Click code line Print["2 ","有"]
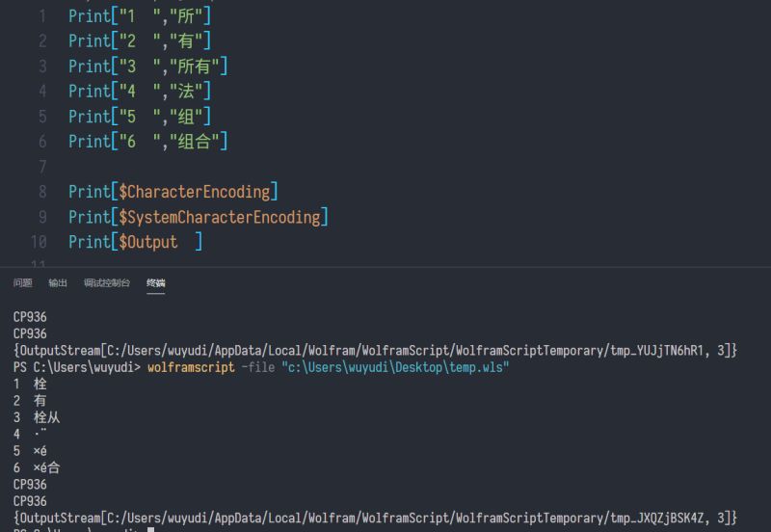771x532 pixels. tap(140, 40)
